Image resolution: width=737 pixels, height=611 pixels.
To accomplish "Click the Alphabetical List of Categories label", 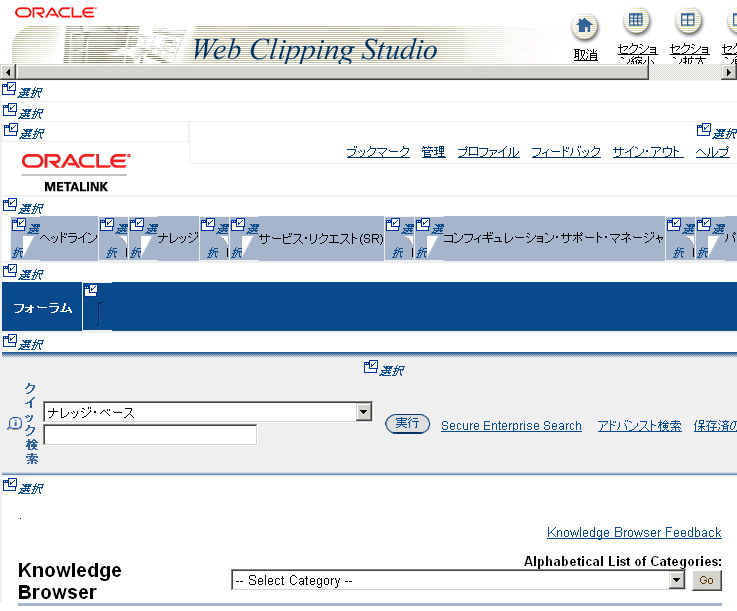I will click(x=623, y=561).
